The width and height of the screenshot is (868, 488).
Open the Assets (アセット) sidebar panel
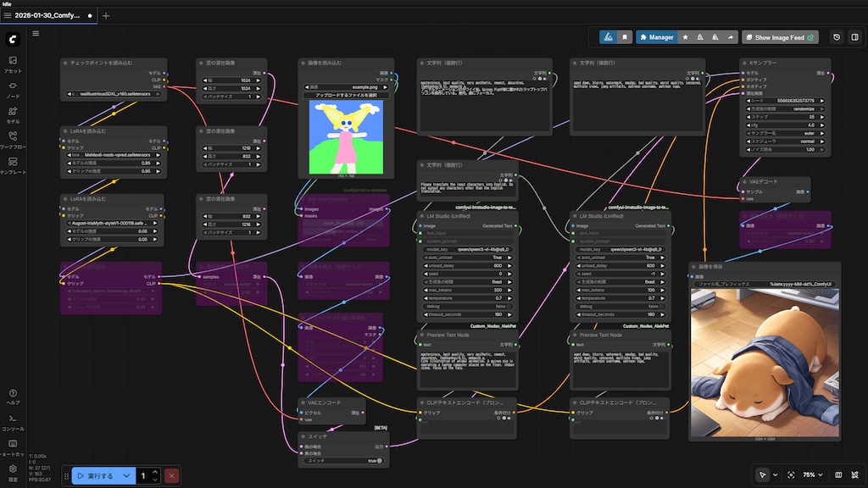click(x=13, y=64)
